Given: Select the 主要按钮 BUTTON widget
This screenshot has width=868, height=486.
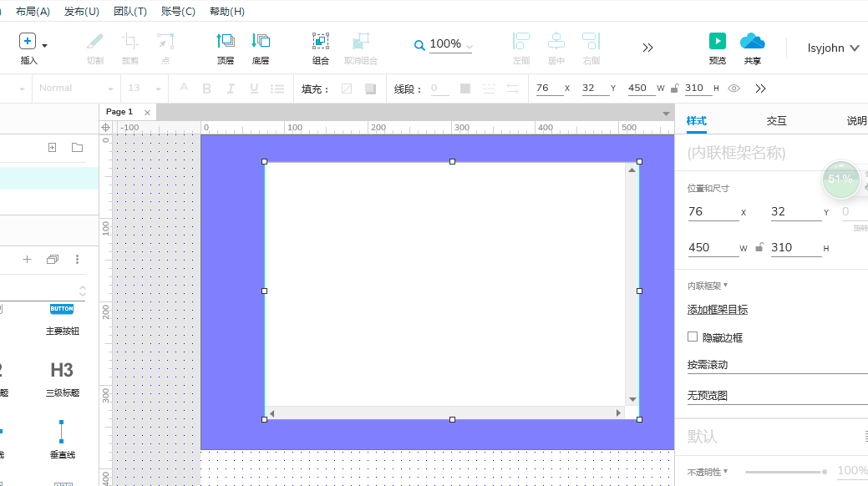Looking at the screenshot, I should coord(62,319).
